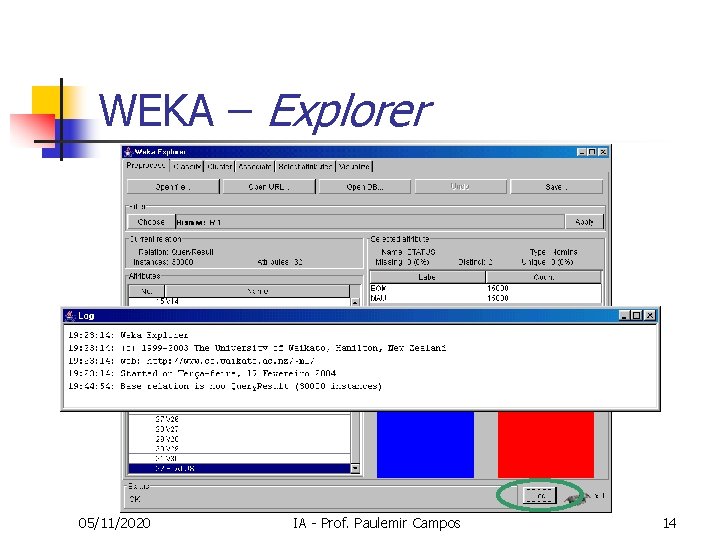Open the Cluster tab
Screen dimensions: 720x540
[219, 166]
